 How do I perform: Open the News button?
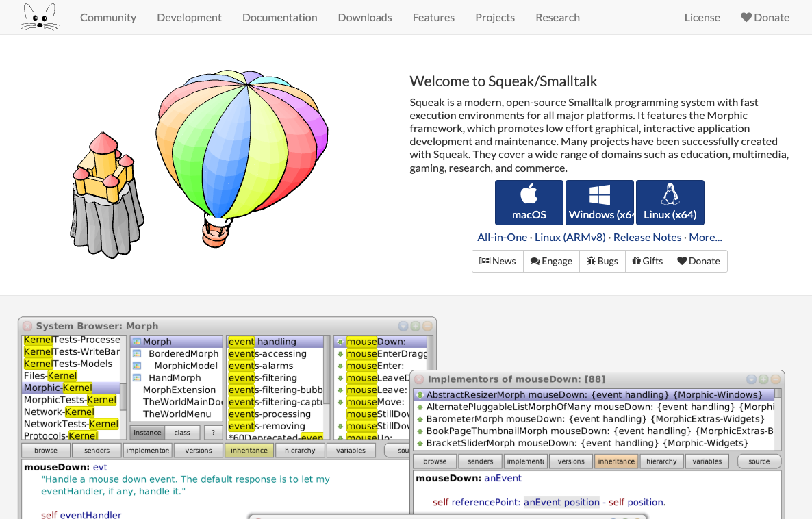498,261
